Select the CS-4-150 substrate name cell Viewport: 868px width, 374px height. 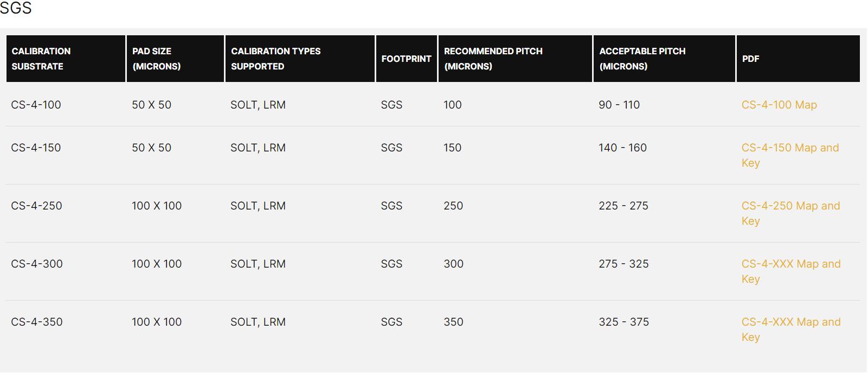(x=36, y=148)
